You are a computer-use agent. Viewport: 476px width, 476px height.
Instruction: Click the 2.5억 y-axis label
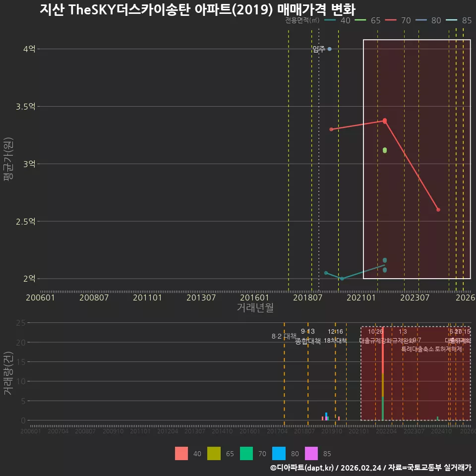pos(26,222)
